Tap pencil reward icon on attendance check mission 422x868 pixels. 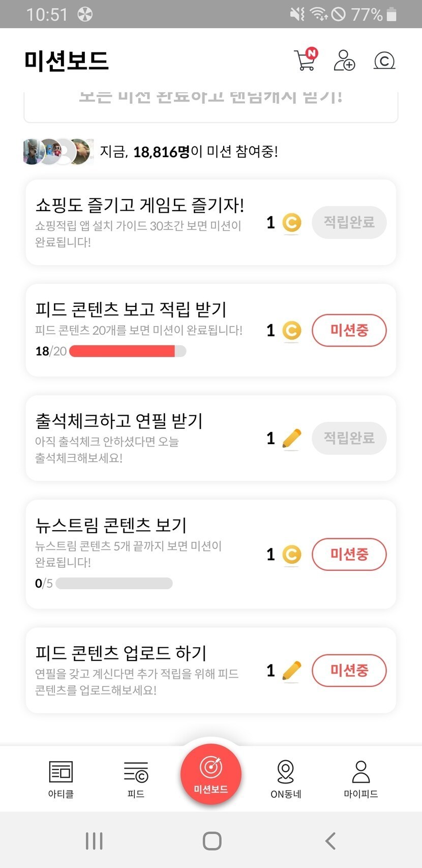pos(291,439)
